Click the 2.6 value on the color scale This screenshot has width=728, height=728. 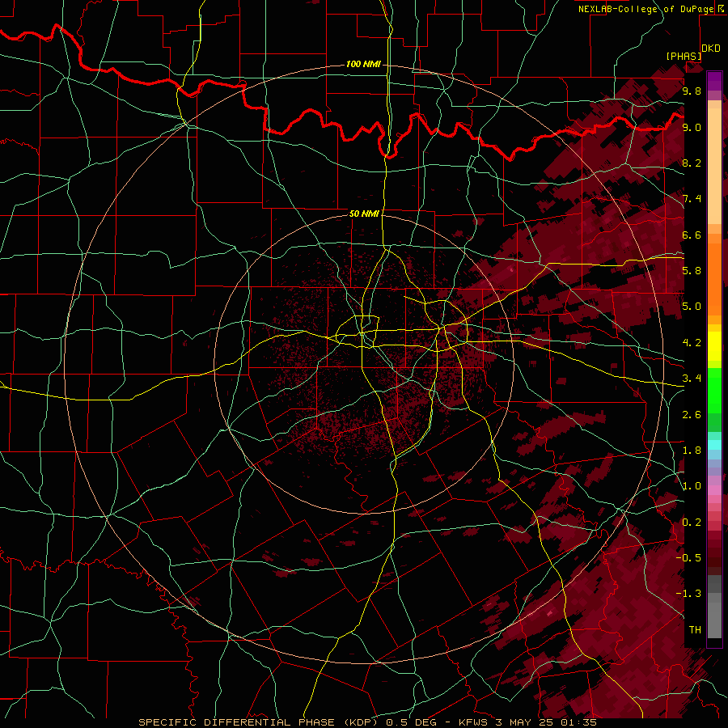[692, 415]
